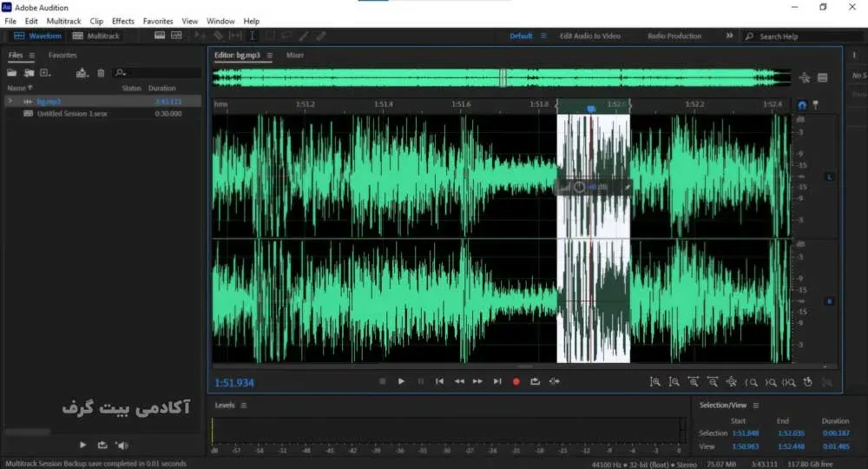Open the New File dropdown in Files panel
This screenshot has height=469, width=868.
(46, 73)
